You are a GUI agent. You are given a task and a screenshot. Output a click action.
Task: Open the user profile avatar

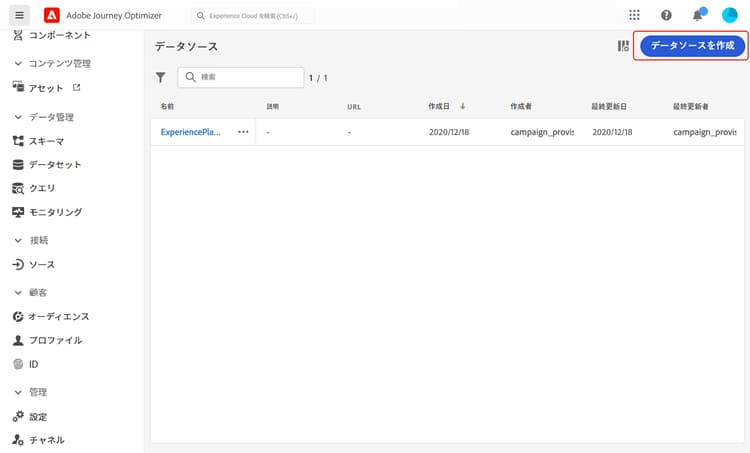point(729,15)
